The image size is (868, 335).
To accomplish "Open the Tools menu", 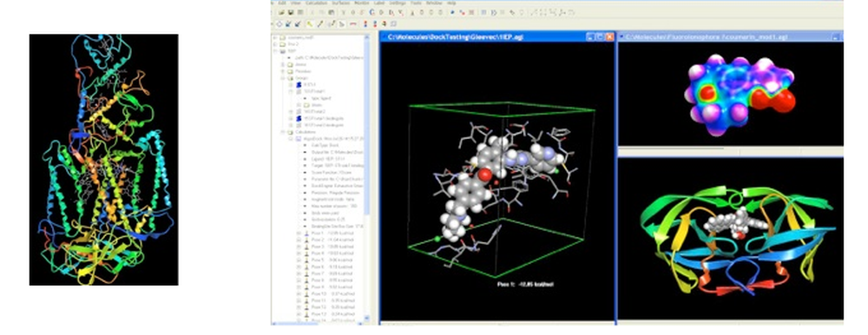I will pos(415,3).
